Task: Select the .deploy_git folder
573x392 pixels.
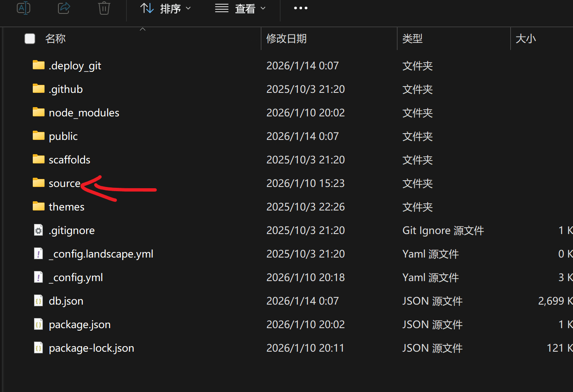Action: [x=75, y=66]
